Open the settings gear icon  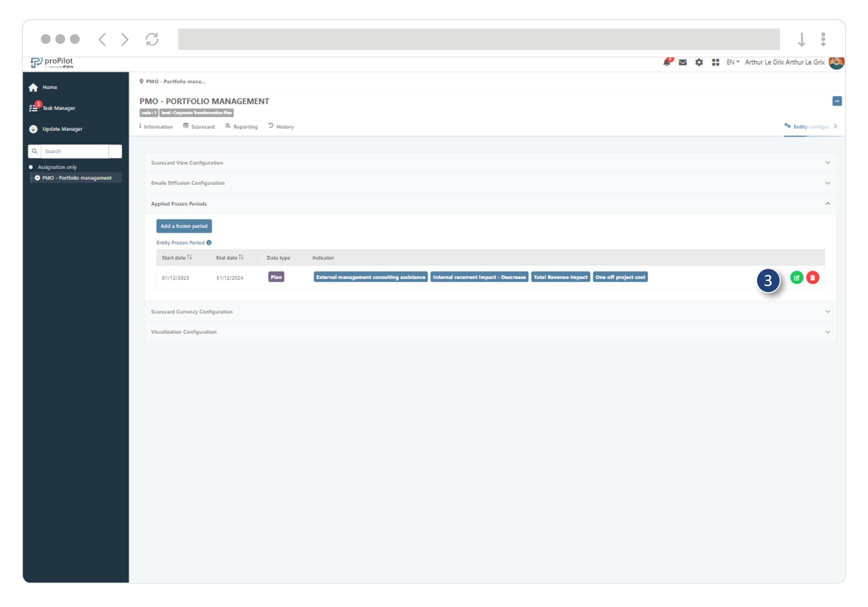[x=699, y=63]
